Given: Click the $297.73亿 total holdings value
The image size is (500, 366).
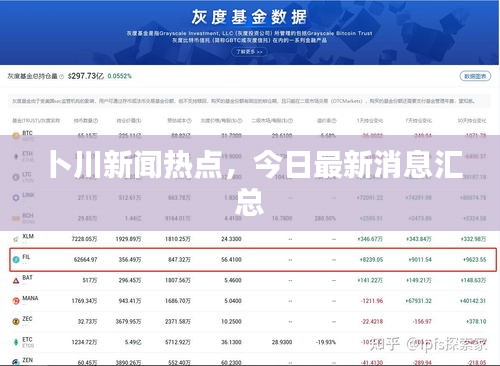Looking at the screenshot, I should (86, 76).
